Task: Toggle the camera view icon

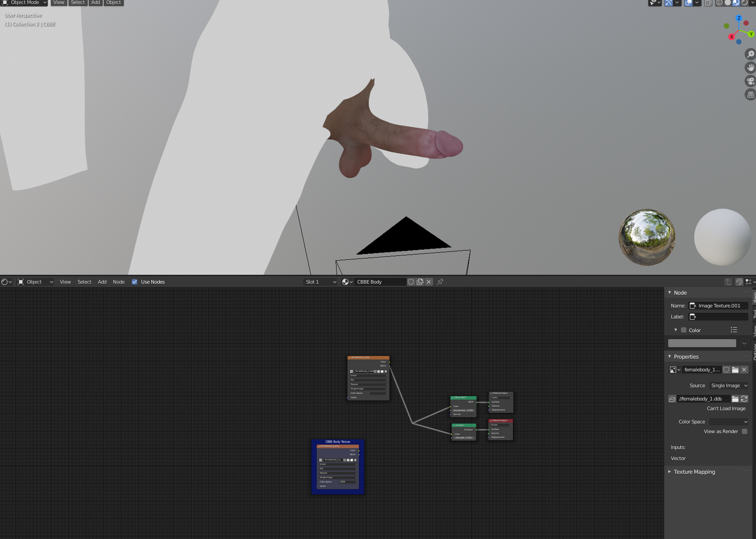Action: pos(750,81)
